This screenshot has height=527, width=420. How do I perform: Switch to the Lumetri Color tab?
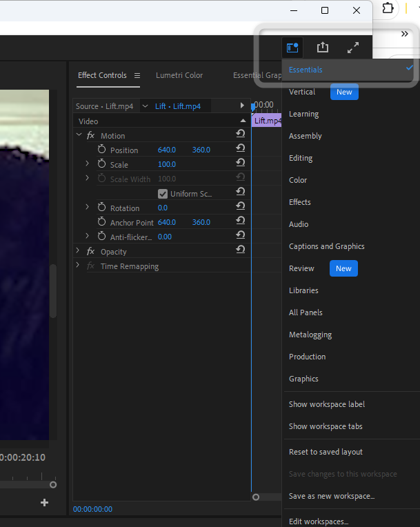[x=179, y=75]
